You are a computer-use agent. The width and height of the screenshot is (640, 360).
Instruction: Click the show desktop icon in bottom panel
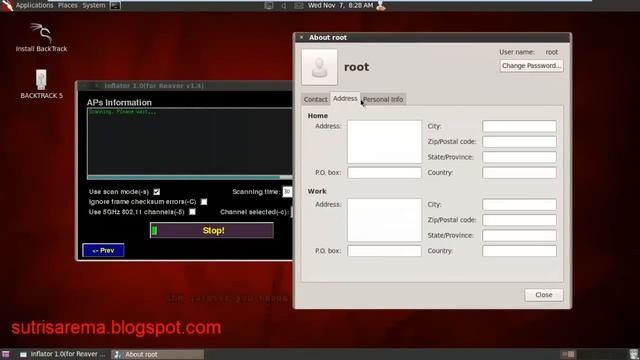(6, 354)
